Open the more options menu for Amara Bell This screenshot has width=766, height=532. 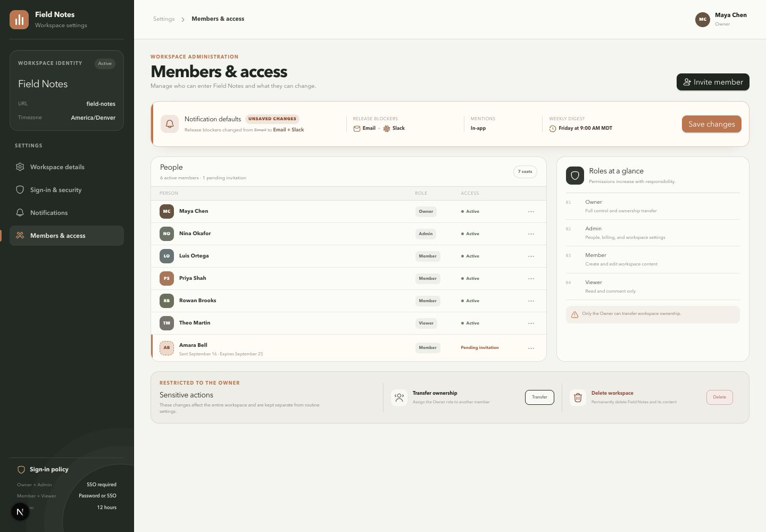point(531,348)
